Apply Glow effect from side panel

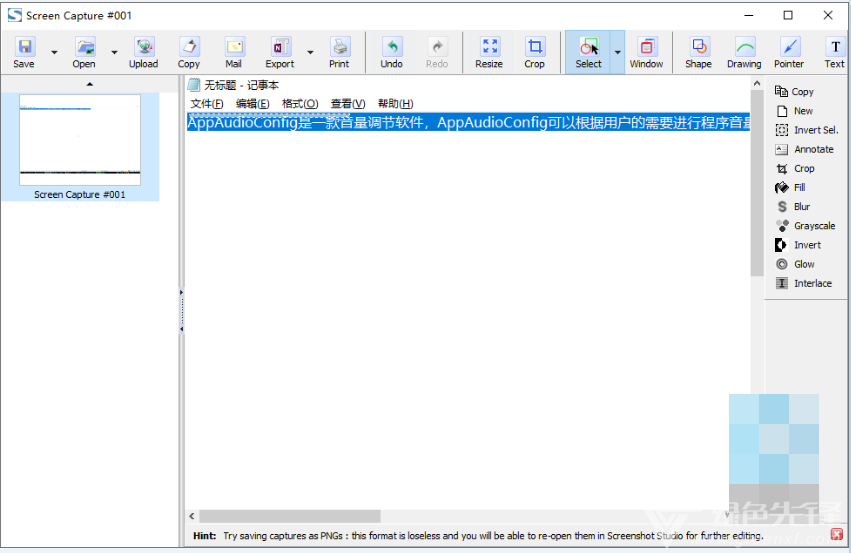[795, 264]
